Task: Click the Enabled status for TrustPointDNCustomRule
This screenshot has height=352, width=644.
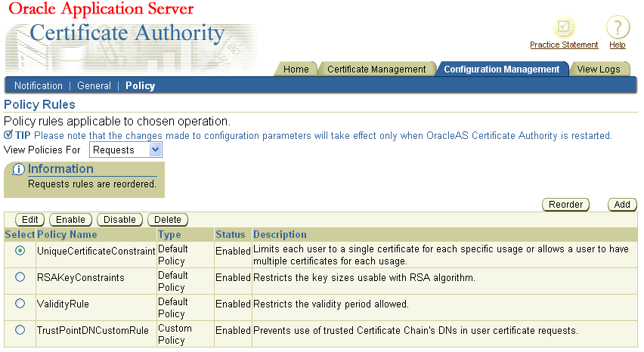Action: tap(233, 330)
